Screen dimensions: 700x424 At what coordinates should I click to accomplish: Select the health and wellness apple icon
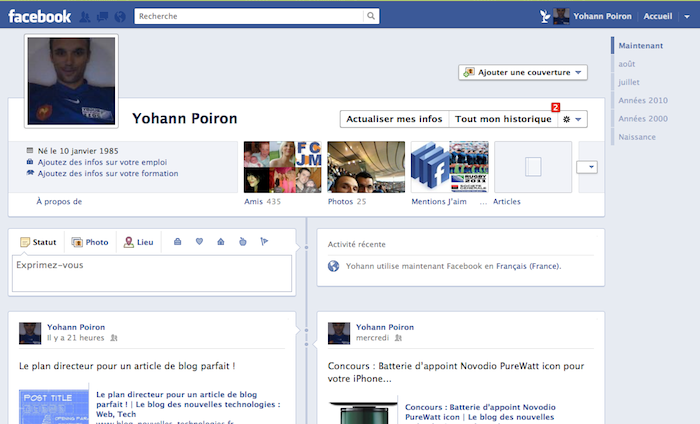tap(242, 242)
